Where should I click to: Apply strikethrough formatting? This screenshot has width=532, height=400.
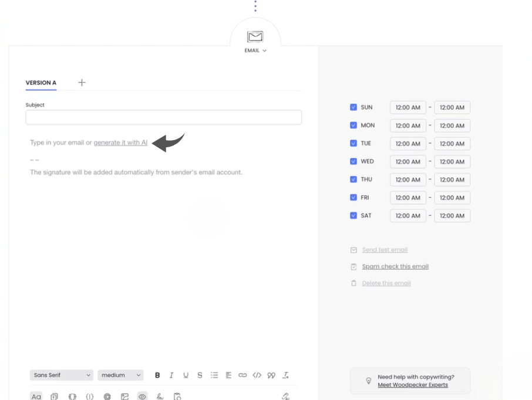click(x=200, y=375)
